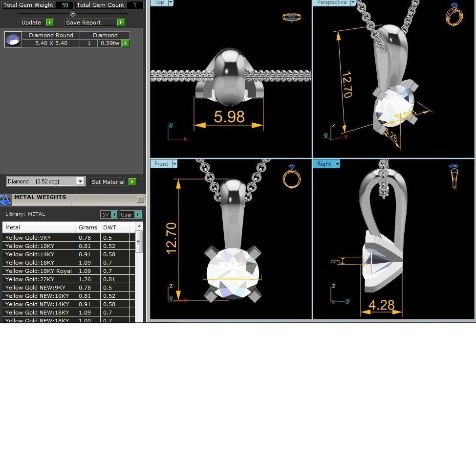Select the Yellow Gold NEW:18KY row
The height and width of the screenshot is (449, 476).
(x=68, y=313)
